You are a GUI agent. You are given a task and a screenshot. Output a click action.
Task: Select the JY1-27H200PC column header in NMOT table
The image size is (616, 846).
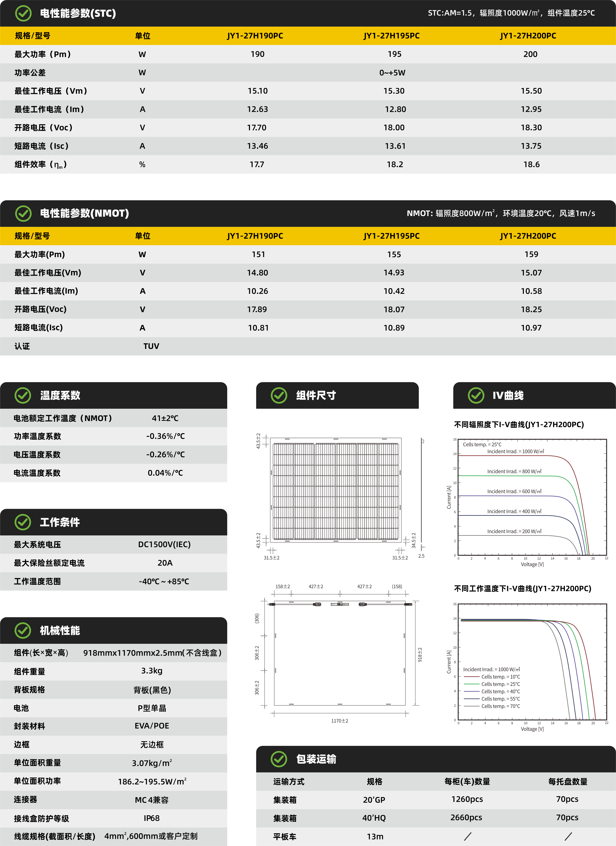click(x=528, y=236)
